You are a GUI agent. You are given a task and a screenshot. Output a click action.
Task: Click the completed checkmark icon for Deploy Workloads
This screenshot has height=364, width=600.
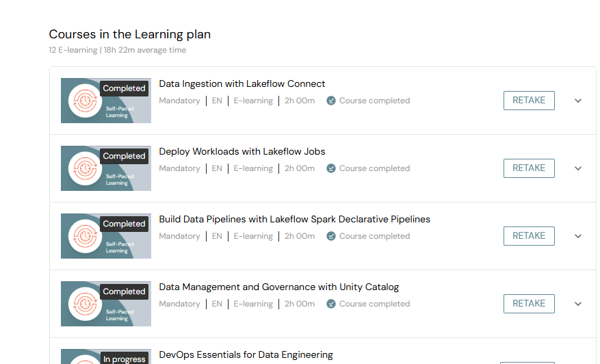pyautogui.click(x=331, y=168)
